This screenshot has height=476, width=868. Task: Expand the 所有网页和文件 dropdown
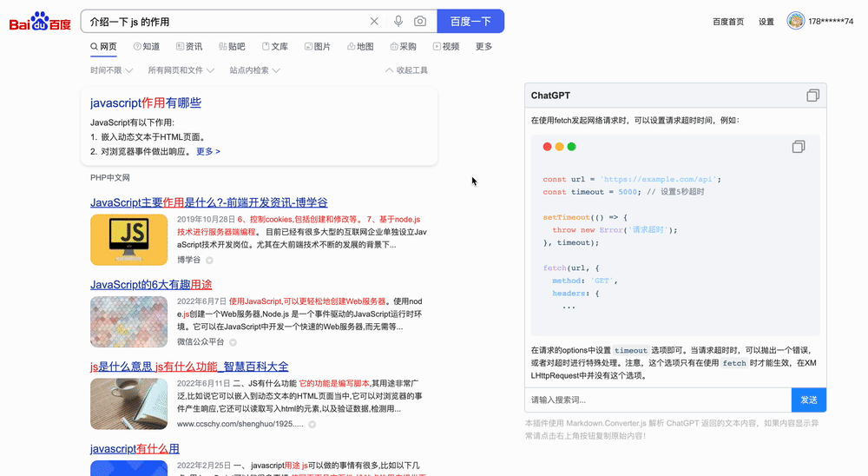tap(181, 70)
